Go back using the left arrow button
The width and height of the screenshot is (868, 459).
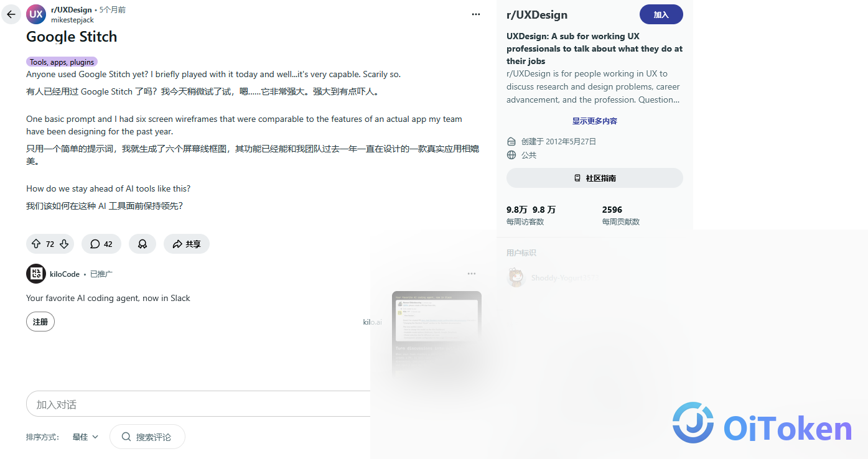coord(11,14)
